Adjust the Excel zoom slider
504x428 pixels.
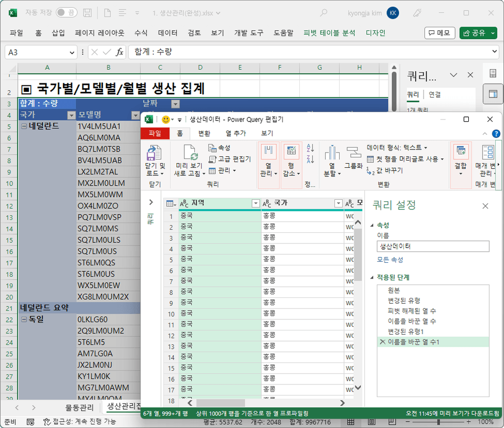438,422
